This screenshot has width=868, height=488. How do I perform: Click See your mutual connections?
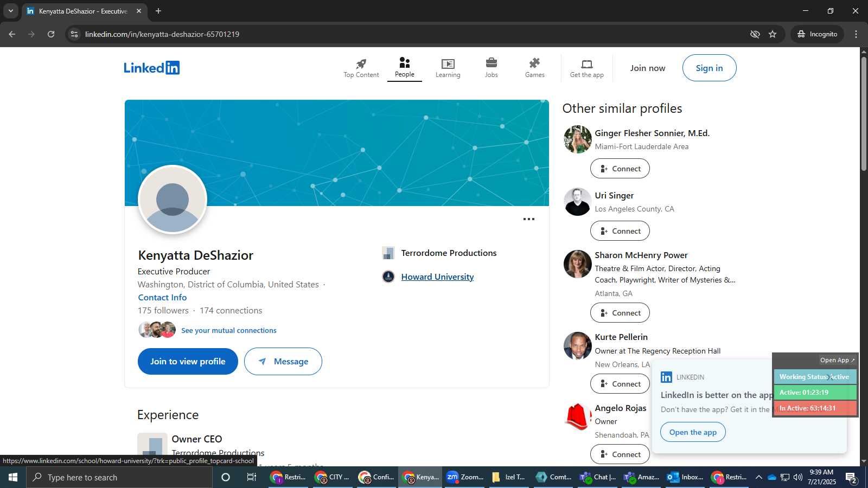[x=228, y=330]
